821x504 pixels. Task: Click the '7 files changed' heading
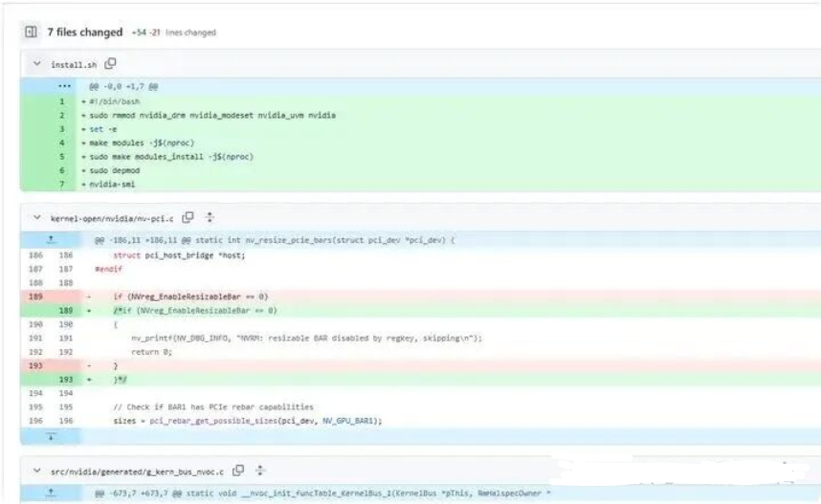click(x=85, y=33)
